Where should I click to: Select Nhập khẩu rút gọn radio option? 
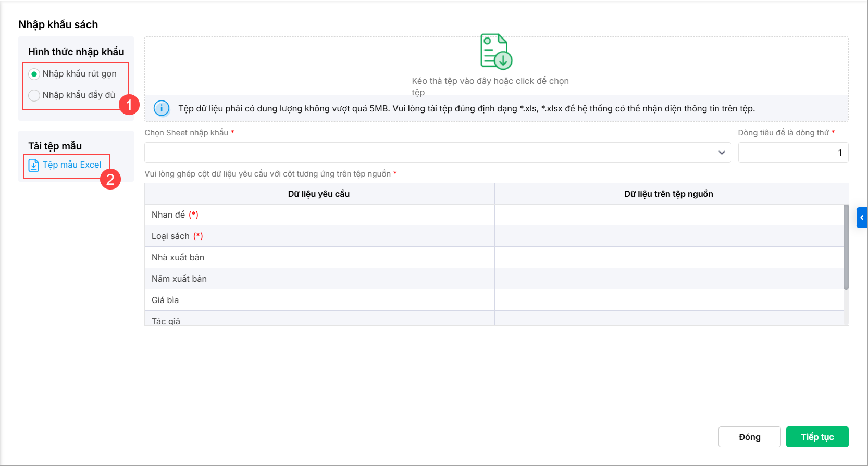34,74
